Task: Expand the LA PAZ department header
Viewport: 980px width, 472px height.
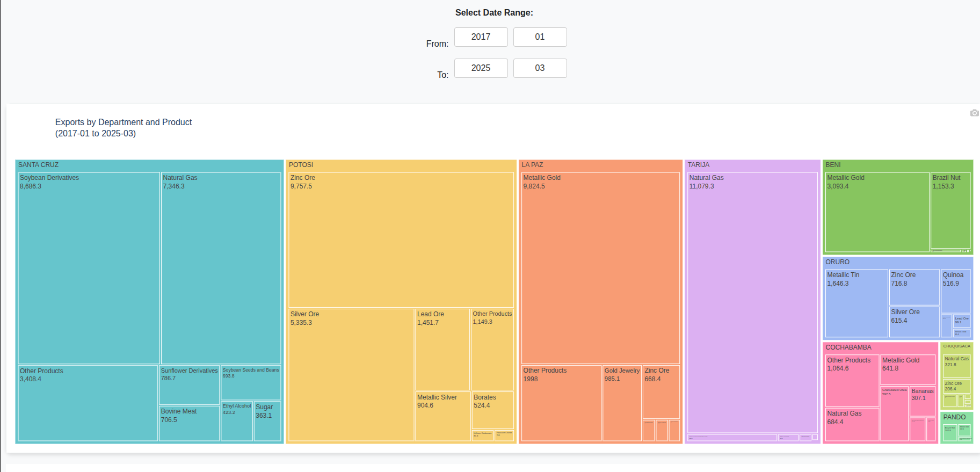Action: [x=600, y=165]
